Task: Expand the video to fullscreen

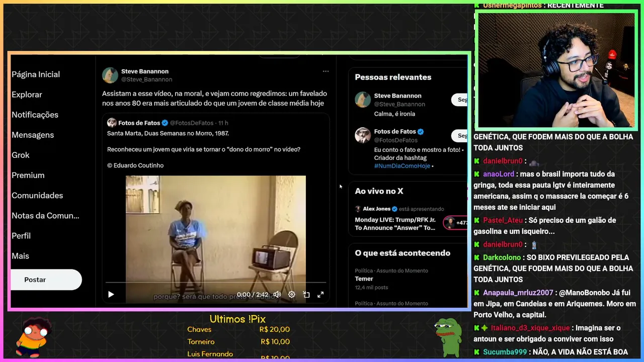Action: point(320,295)
